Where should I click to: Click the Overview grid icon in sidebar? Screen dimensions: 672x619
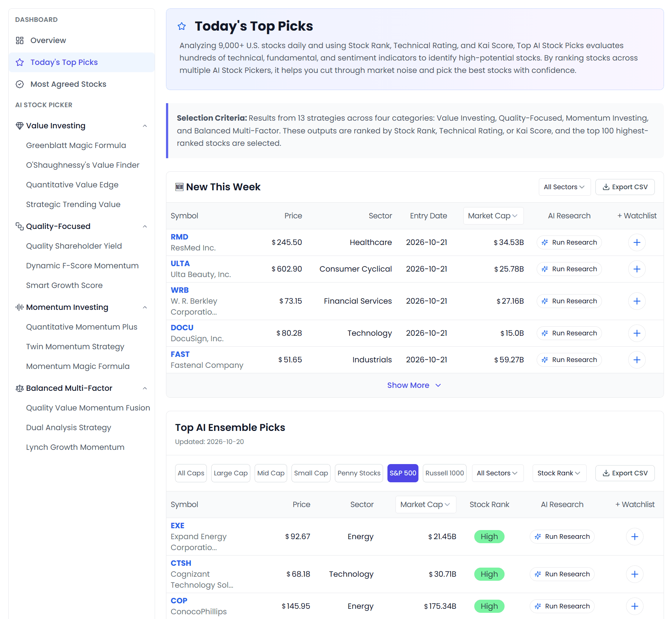point(20,40)
